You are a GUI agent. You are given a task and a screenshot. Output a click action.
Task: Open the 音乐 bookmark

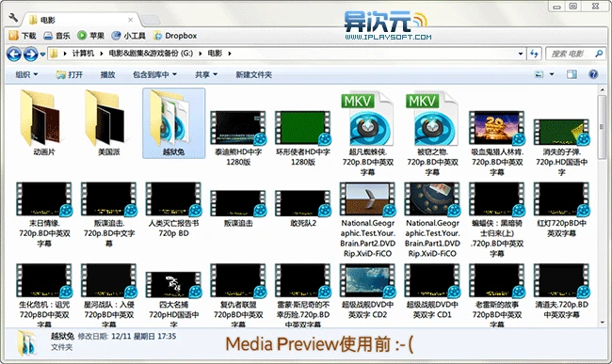(x=57, y=36)
